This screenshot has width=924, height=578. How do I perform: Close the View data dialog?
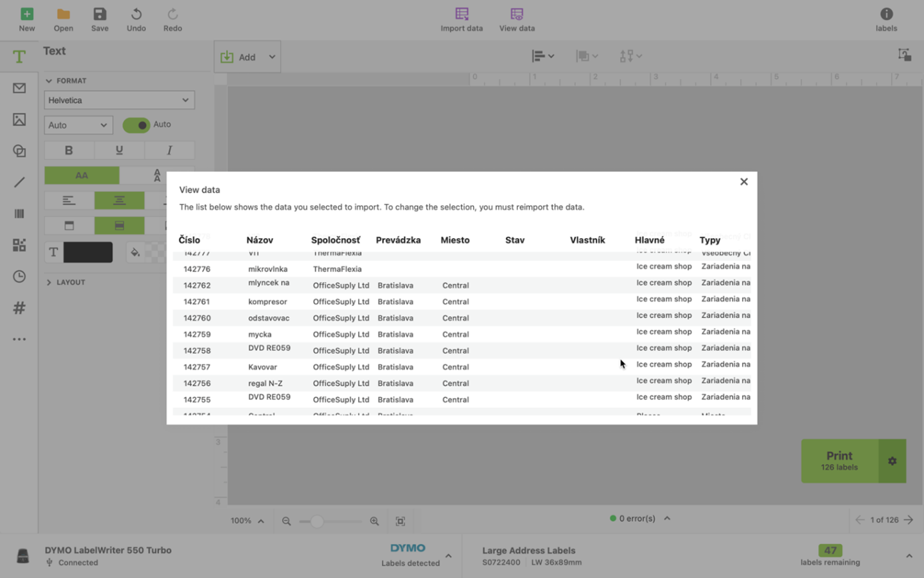pyautogui.click(x=744, y=181)
